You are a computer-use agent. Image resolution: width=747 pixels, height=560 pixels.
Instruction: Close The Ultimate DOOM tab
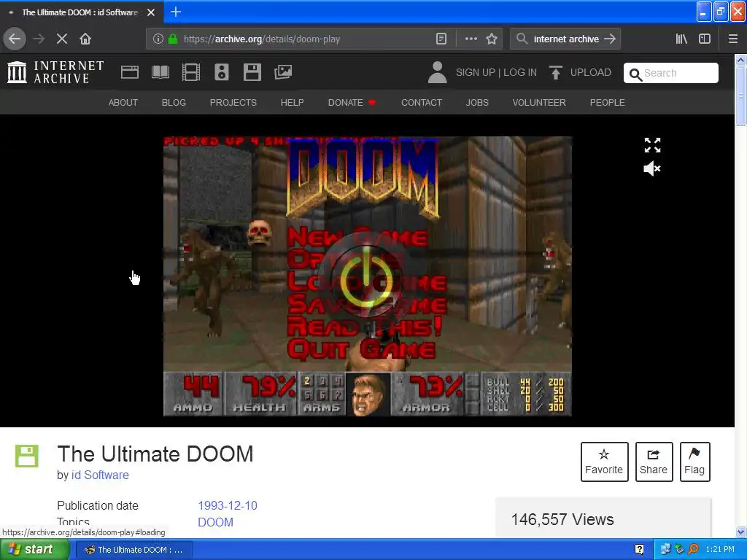coord(151,12)
